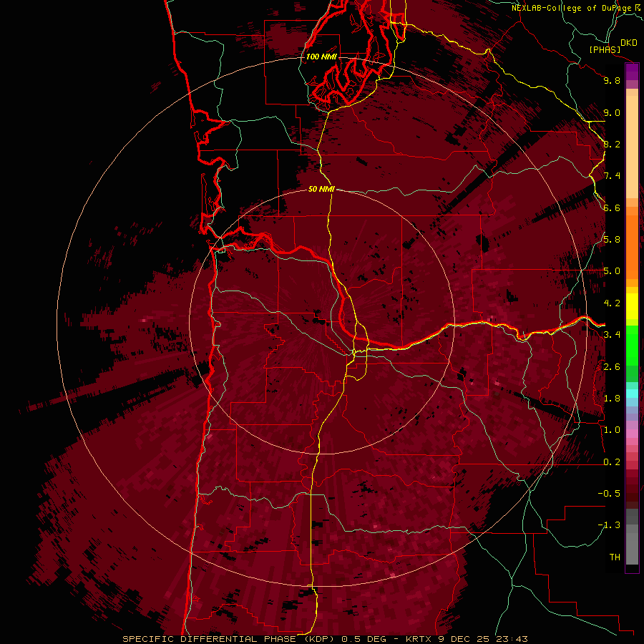Viewport: 644px width, 644px height.
Task: Select the 6.6 scale value
Action: 612,208
